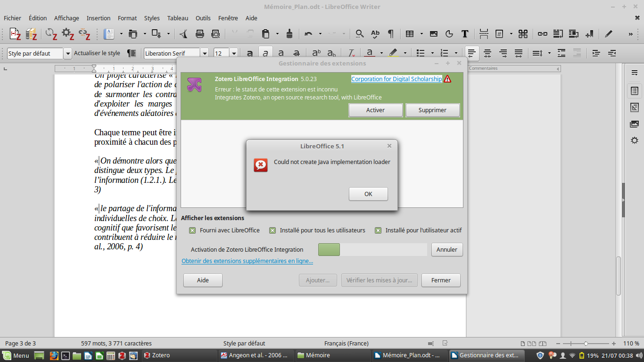The height and width of the screenshot is (362, 644).
Task: Toggle superscript formatting
Action: pos(316,53)
